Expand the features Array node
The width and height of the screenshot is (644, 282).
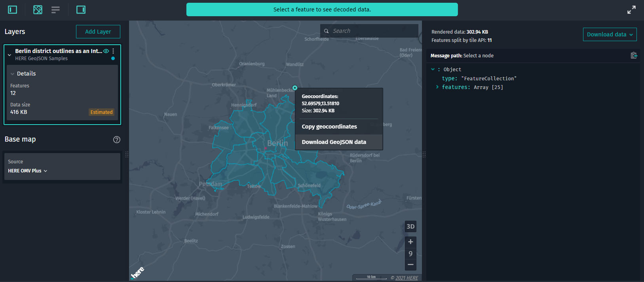[x=437, y=87]
